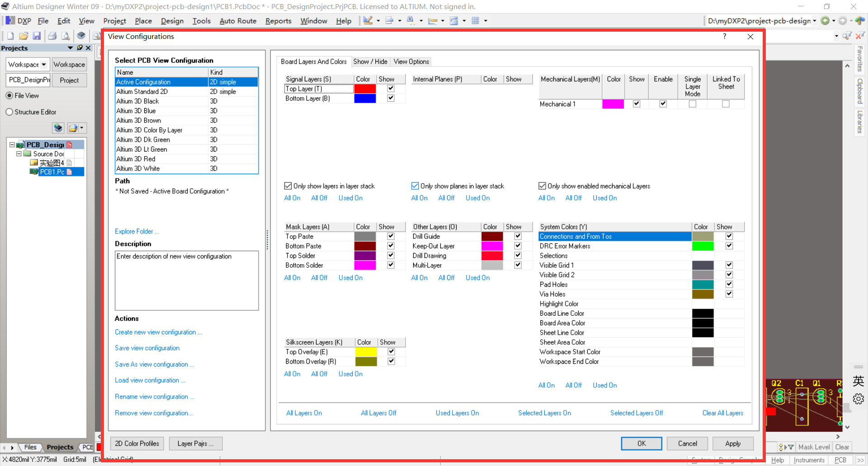
Task: Uncheck Only show layers in layer stack
Action: 288,186
